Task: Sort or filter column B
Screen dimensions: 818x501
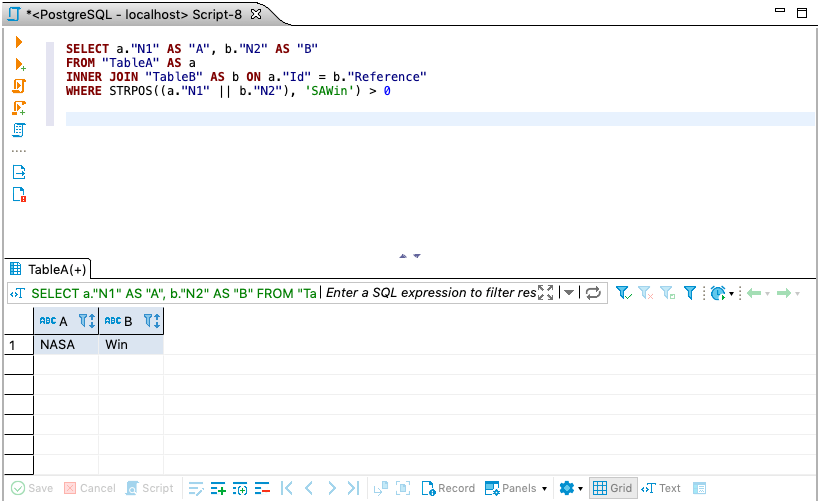Action: (152, 320)
